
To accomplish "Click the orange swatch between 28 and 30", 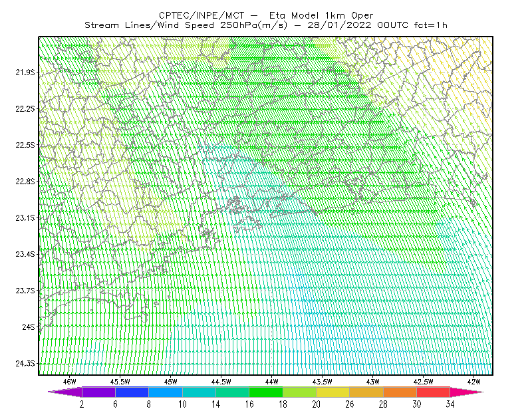I will pos(400,392).
